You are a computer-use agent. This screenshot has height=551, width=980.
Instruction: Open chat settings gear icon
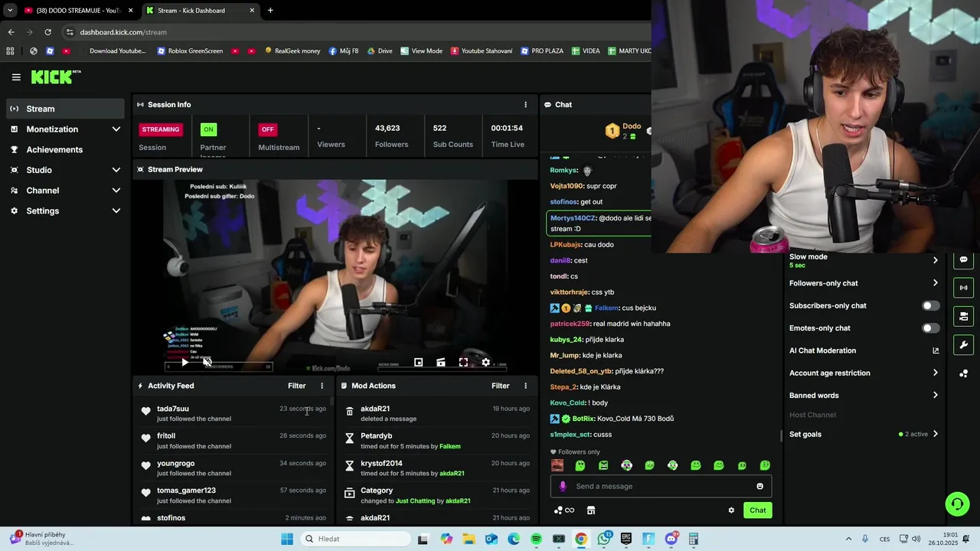point(731,510)
